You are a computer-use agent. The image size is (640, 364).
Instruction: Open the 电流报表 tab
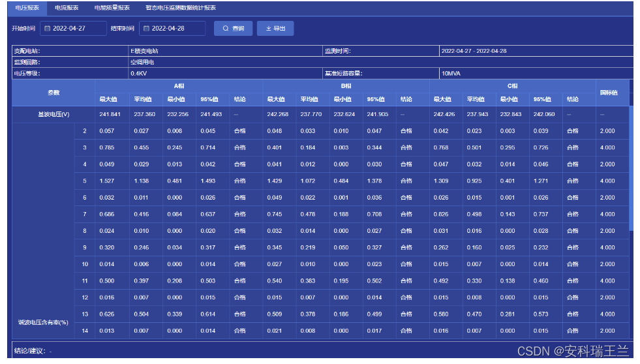[67, 8]
